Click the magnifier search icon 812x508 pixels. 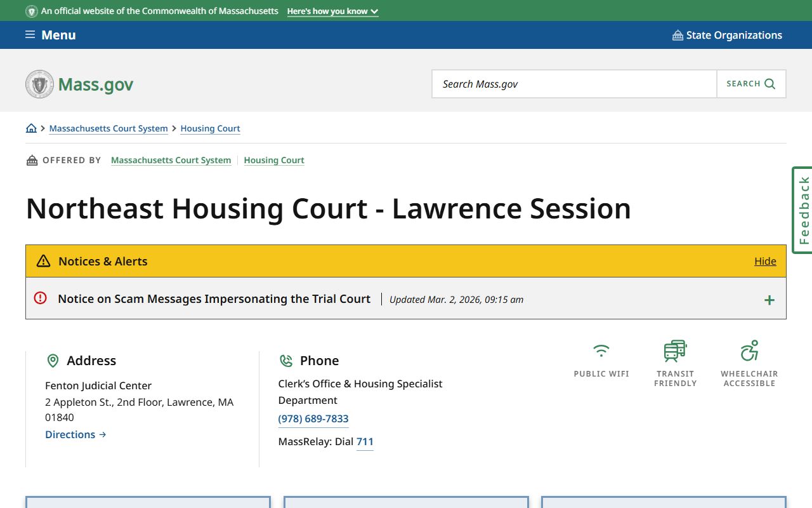pyautogui.click(x=770, y=84)
